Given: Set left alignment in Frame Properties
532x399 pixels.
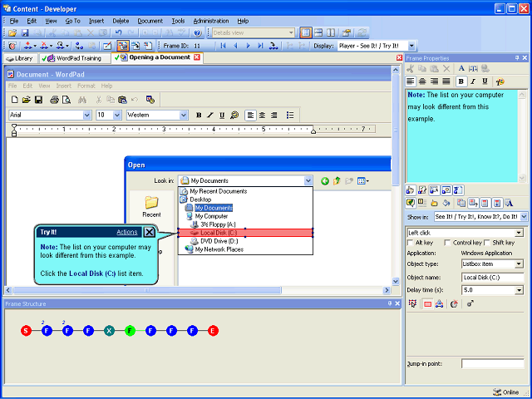Looking at the screenshot, I should click(x=411, y=81).
